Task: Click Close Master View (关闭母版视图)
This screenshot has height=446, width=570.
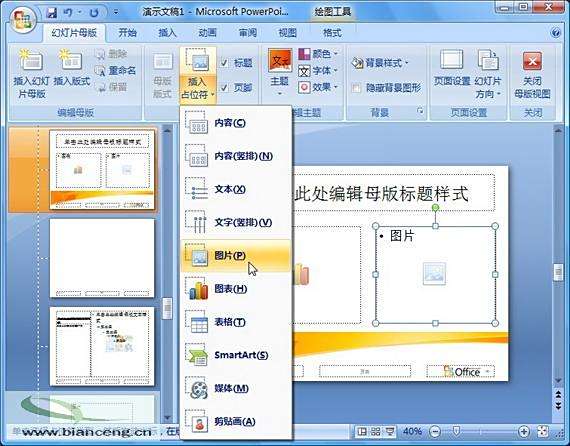Action: pos(532,75)
